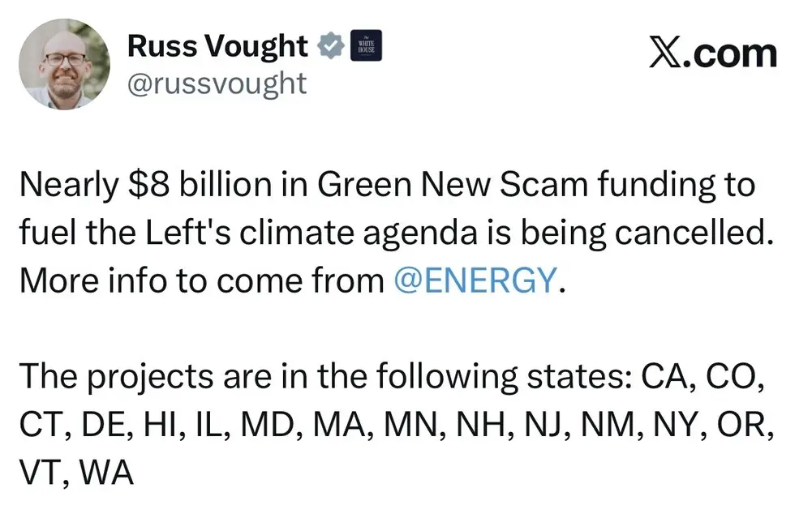The height and width of the screenshot is (518, 812).
Task: Click the @russvought handle
Action: tap(217, 83)
